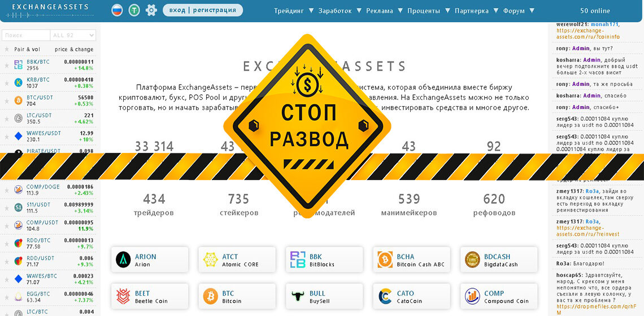Click the вход | регистрация button
Screen dimensions: 644x316
click(202, 10)
